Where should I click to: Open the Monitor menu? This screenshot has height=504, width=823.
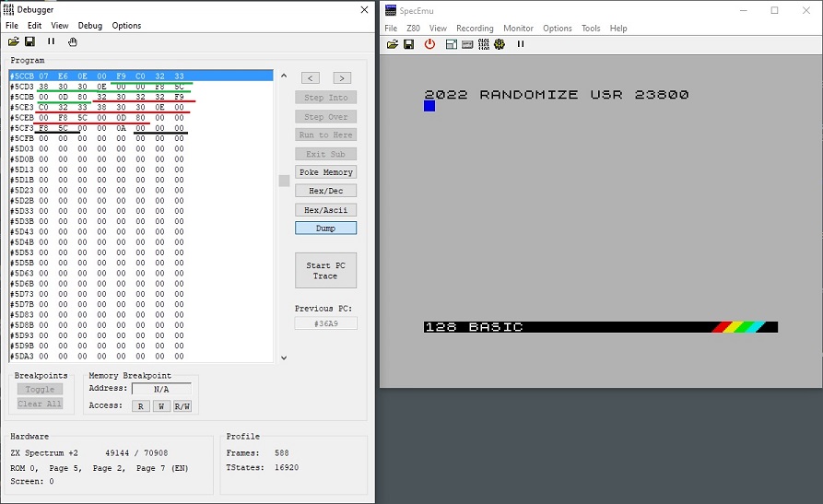[518, 29]
